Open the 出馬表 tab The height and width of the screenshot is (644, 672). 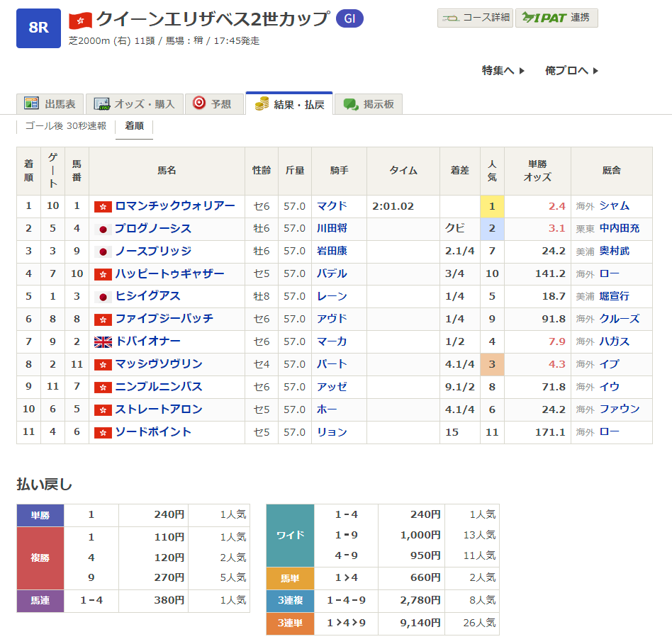pos(50,103)
